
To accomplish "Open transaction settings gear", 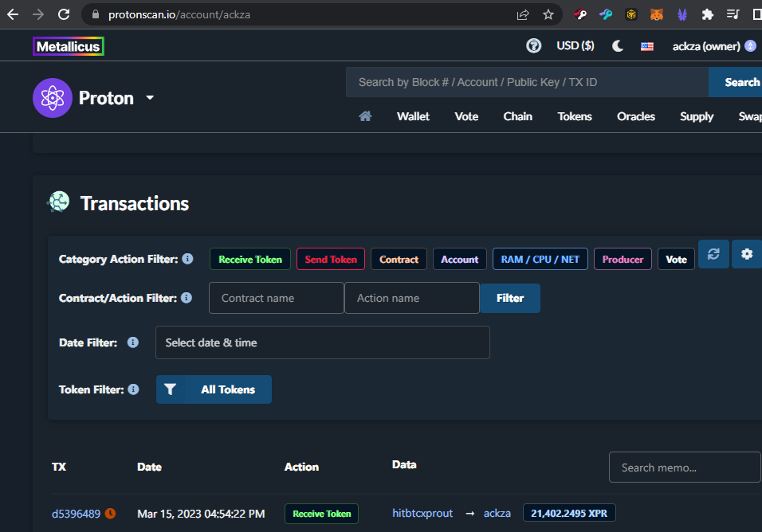I will click(746, 254).
